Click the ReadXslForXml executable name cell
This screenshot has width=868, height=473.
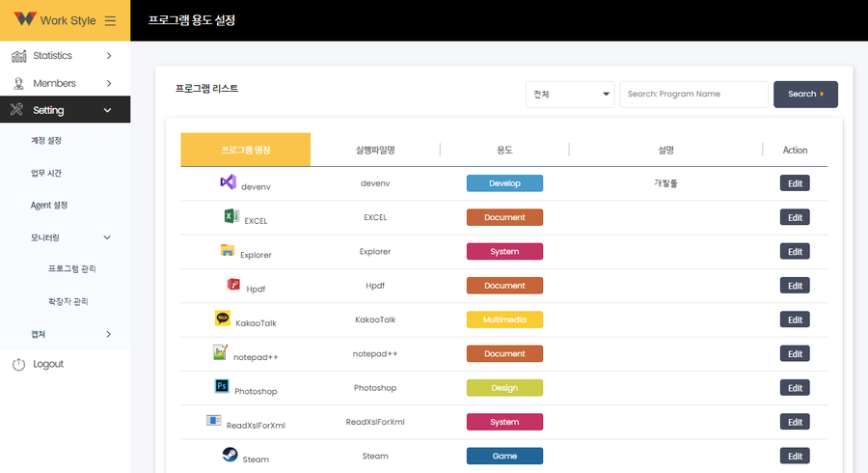375,422
